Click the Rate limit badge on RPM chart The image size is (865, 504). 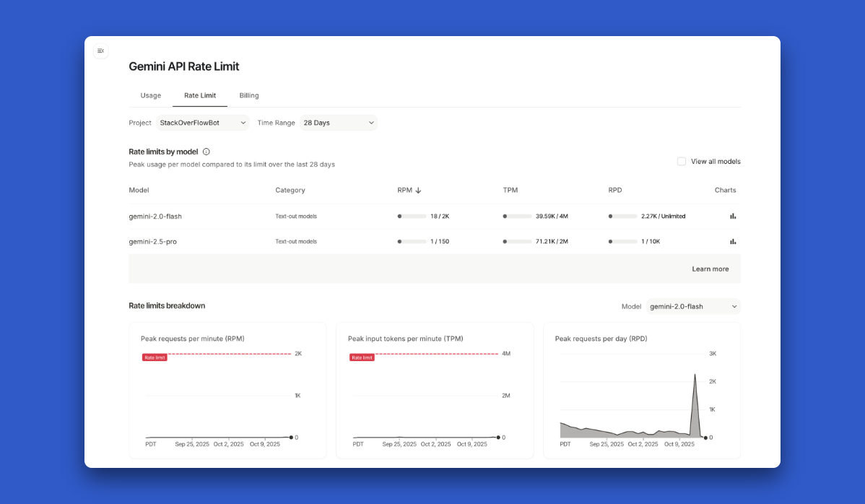(155, 358)
